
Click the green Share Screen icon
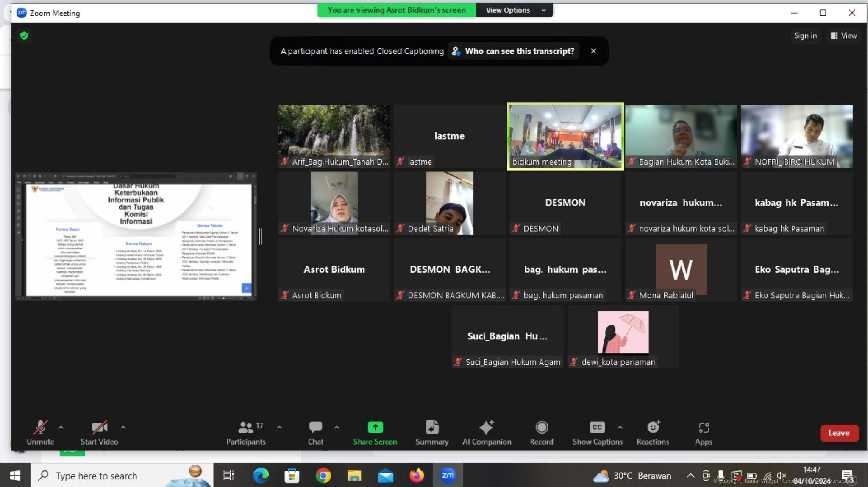tap(375, 427)
